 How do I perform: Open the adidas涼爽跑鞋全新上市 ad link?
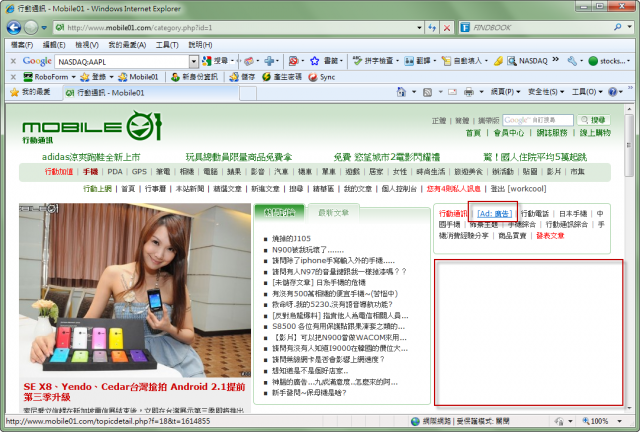click(x=91, y=157)
